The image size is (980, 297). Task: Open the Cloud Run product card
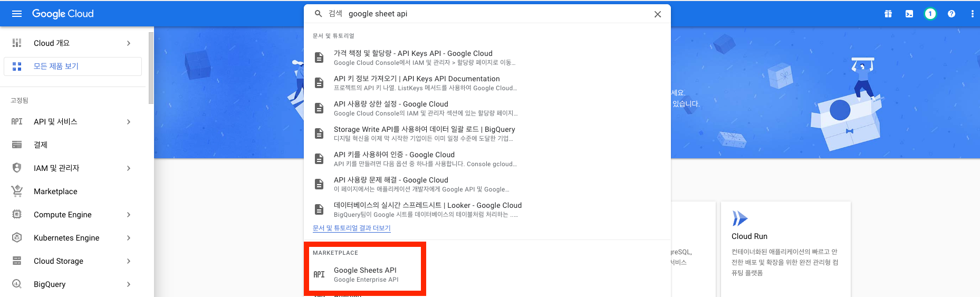[786, 249]
